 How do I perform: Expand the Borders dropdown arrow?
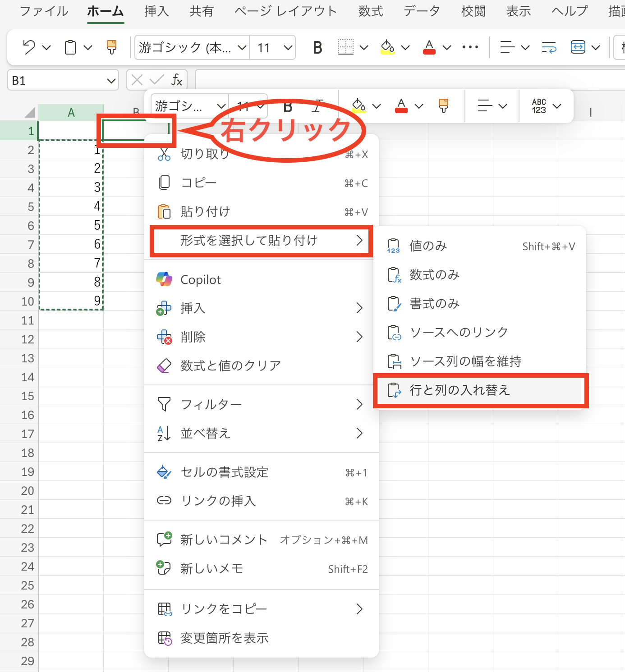pos(364,47)
